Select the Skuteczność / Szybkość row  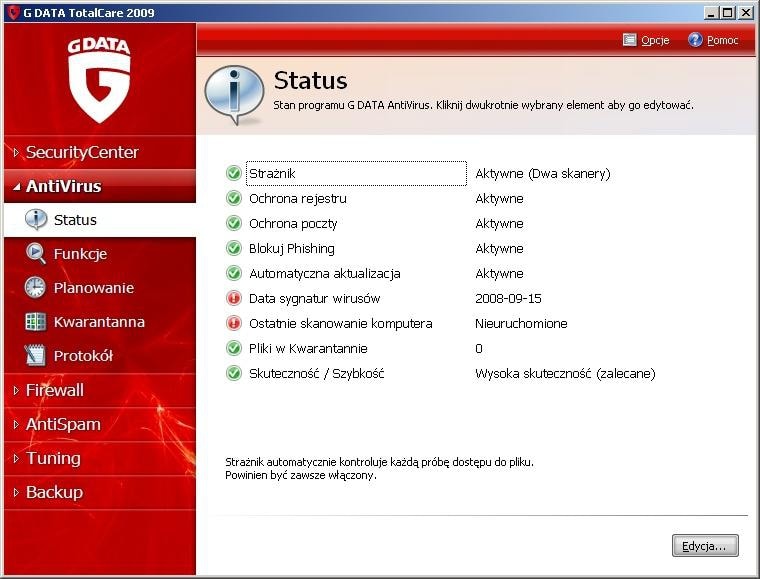click(x=316, y=373)
